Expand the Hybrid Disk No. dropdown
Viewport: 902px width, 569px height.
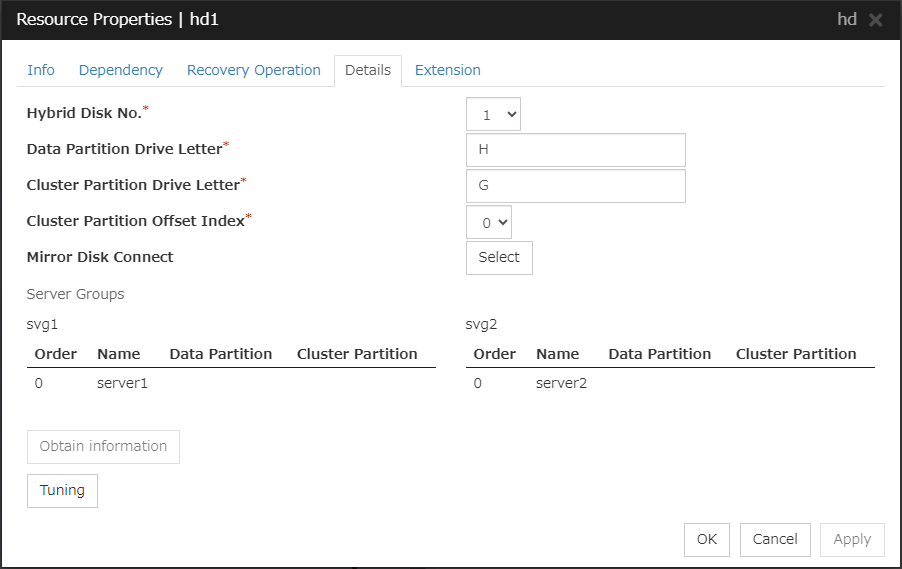493,115
